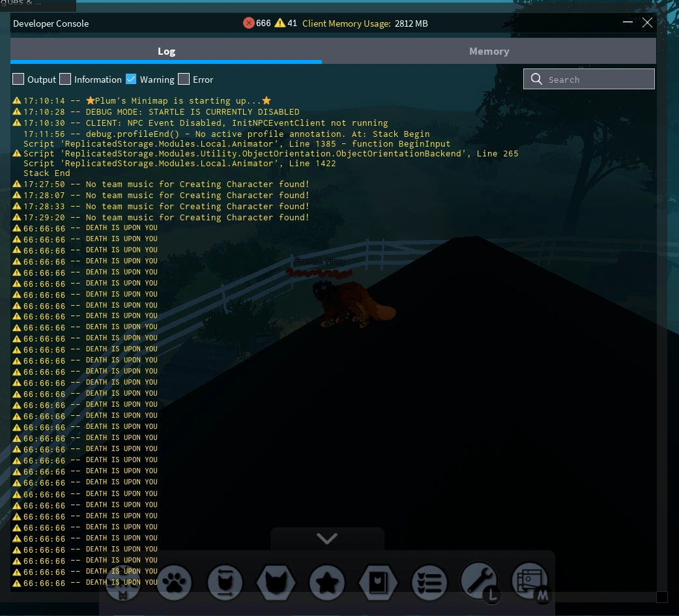Open the wrench settings icon labeled L
The image size is (679, 616).
[x=480, y=581]
